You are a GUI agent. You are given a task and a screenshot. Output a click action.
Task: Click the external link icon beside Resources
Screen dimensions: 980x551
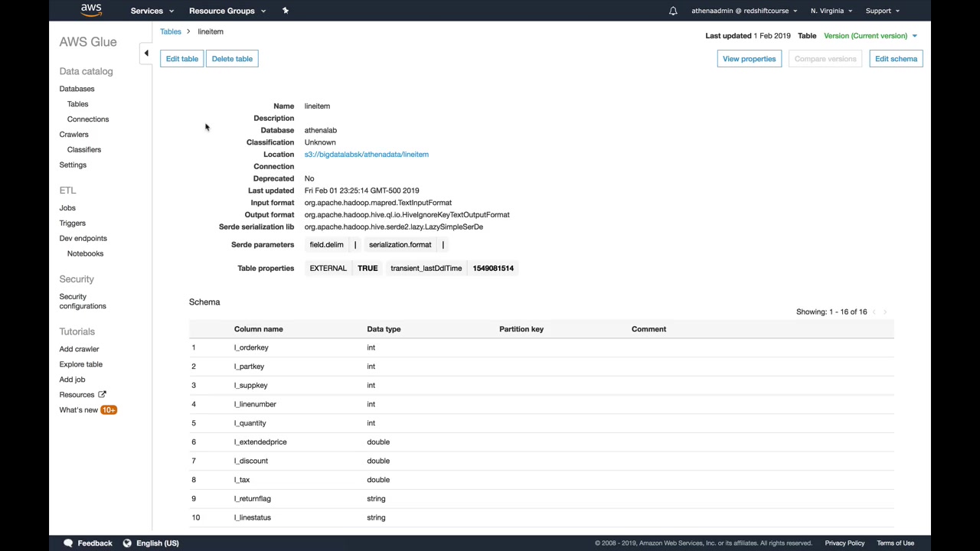(x=102, y=394)
